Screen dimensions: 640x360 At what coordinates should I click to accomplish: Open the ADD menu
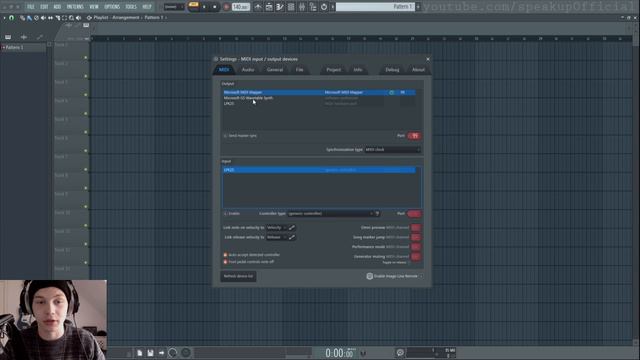click(x=57, y=7)
